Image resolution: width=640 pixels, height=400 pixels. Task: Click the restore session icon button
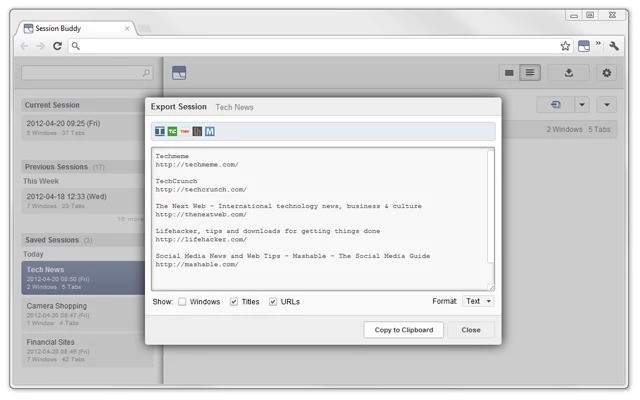tap(556, 105)
